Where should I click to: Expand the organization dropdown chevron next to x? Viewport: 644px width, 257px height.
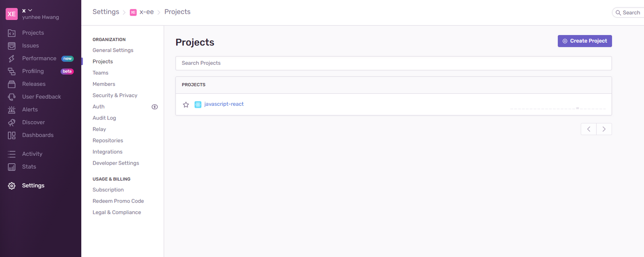[x=30, y=10]
